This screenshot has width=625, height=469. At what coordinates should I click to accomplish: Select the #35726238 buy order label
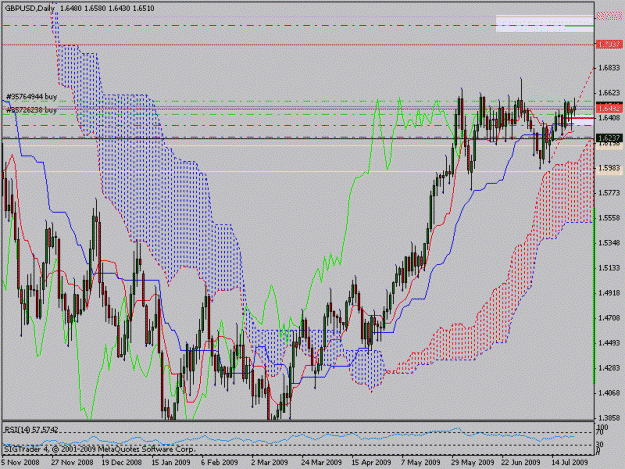point(31,110)
